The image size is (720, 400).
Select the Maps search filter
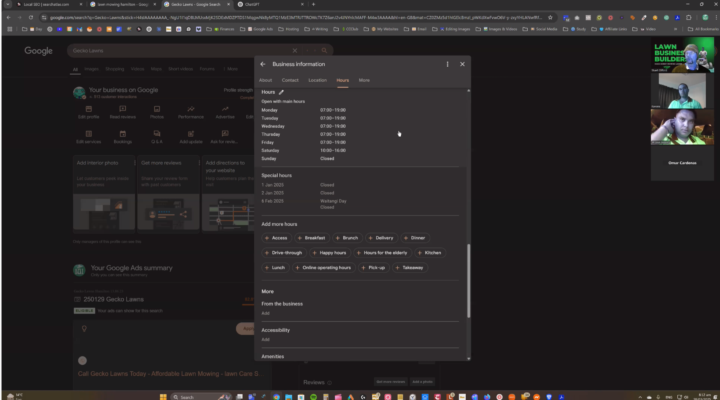(156, 69)
